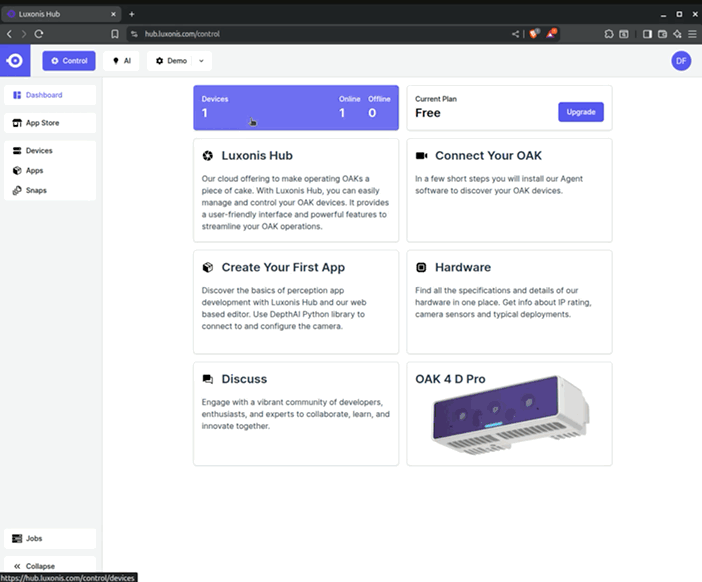Click the site settings icon in URL bar
The image size is (702, 582).
point(134,34)
